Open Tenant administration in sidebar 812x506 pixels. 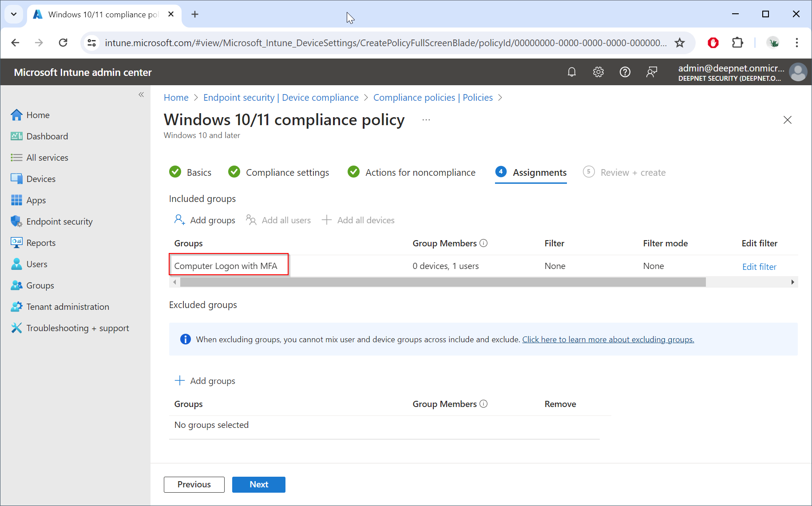coord(67,307)
